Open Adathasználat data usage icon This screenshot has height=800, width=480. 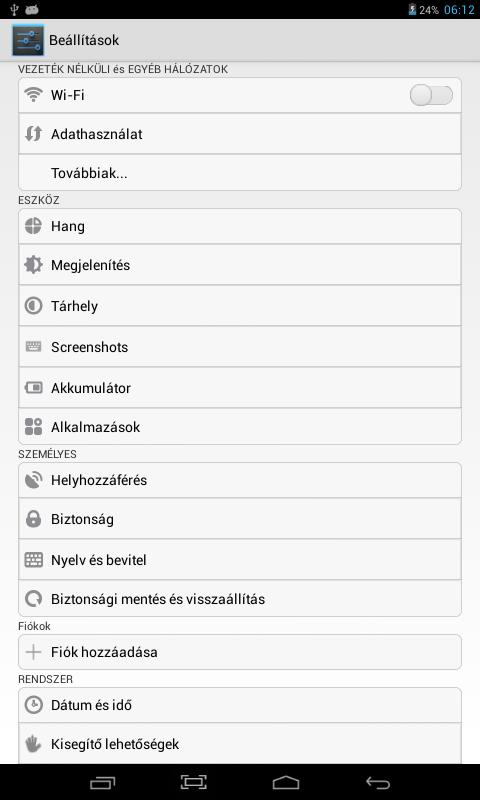34,134
